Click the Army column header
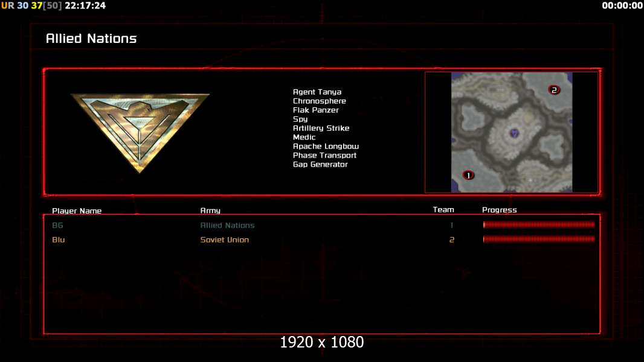Screen dimensions: 644x362 coord(210,211)
